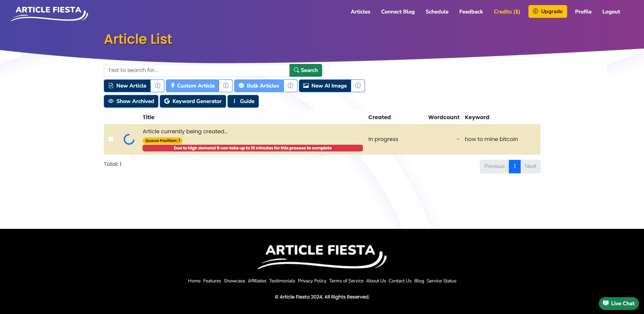Click the Wordcount column header
The image size is (644, 314).
point(444,117)
